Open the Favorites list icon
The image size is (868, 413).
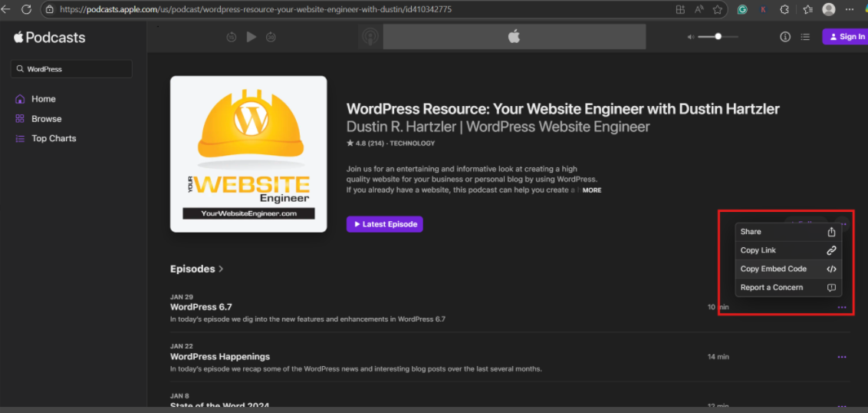(807, 9)
